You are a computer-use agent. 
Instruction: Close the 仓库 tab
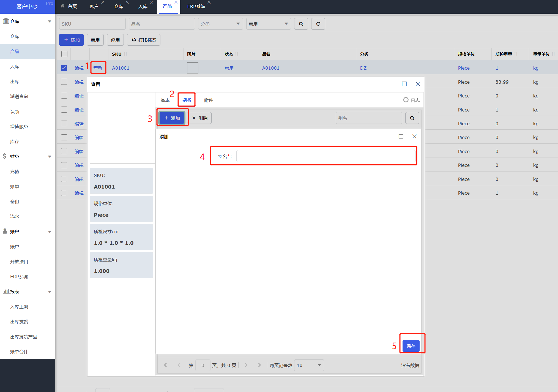[127, 2]
